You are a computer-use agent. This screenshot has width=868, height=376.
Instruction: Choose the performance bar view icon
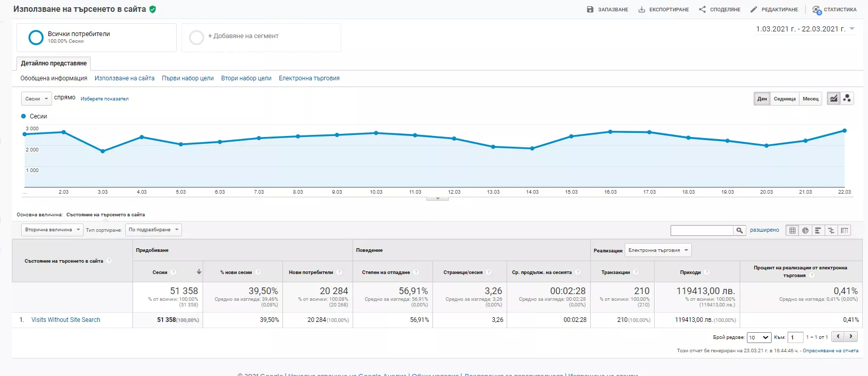point(818,230)
